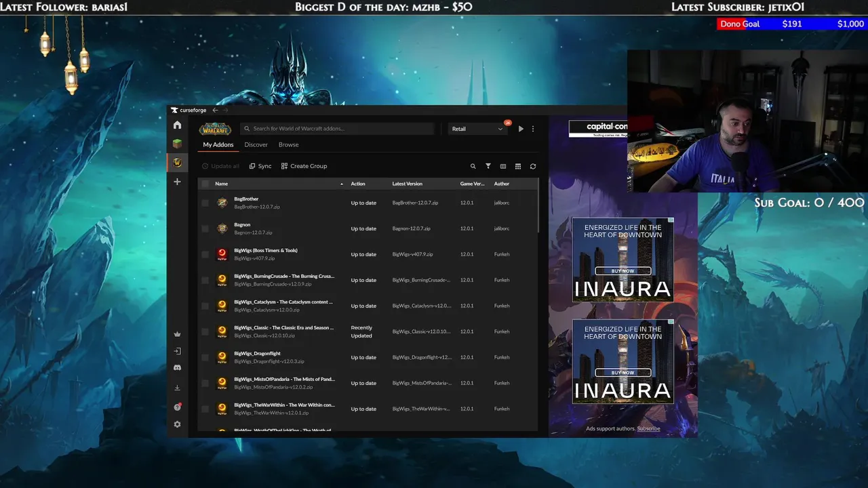Check the BigWigs_BurningCrusade row checkbox
This screenshot has height=488, width=868.
point(205,280)
